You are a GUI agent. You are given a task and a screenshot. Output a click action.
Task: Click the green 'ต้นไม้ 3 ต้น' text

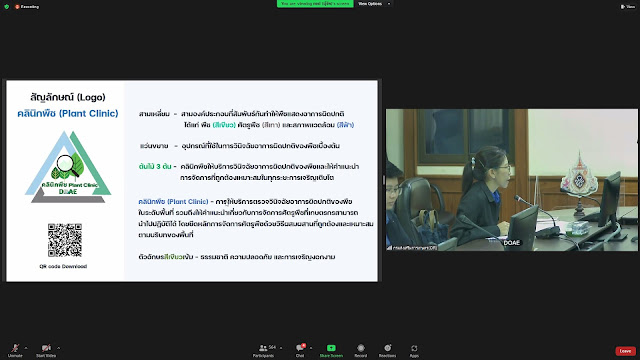[x=155, y=166]
